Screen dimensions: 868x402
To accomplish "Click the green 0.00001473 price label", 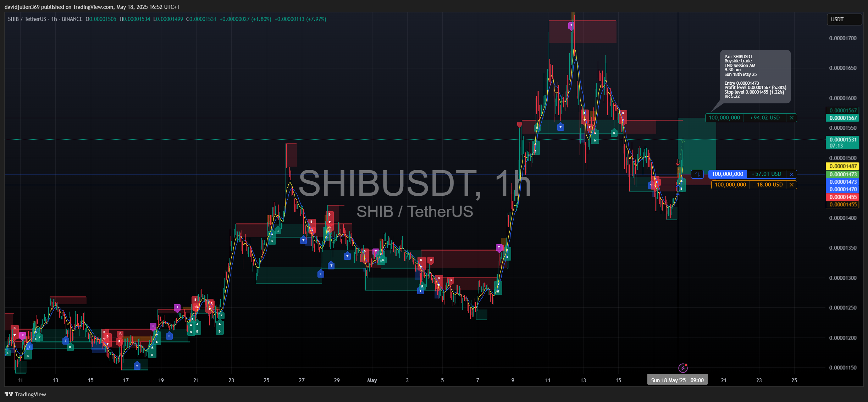I will [x=842, y=174].
